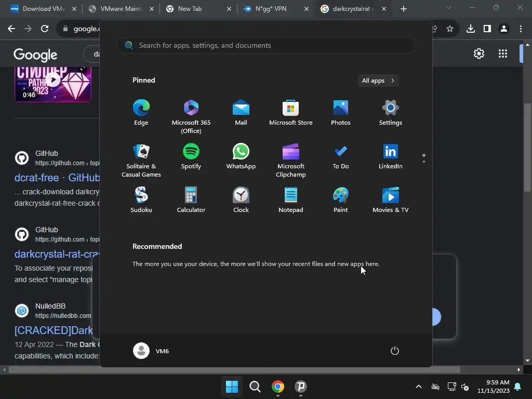Viewport: 532px width, 399px height.
Task: Open Chrome three-dot menu
Action: click(x=521, y=29)
